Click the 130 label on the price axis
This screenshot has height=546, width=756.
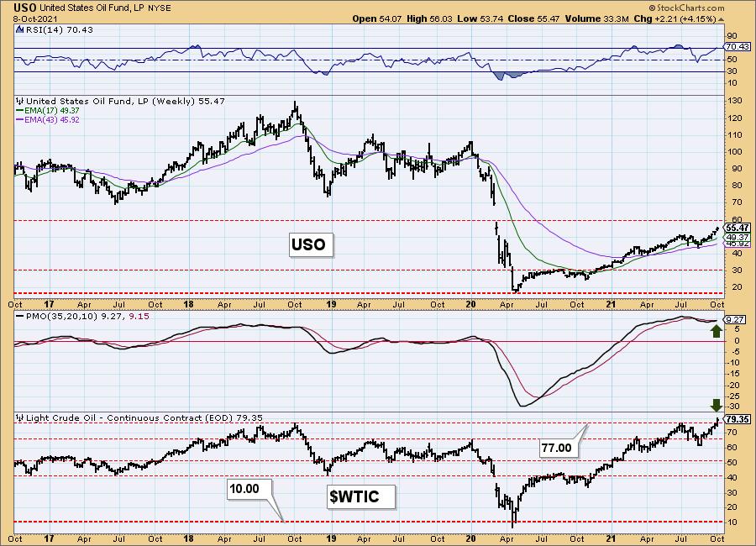735,101
